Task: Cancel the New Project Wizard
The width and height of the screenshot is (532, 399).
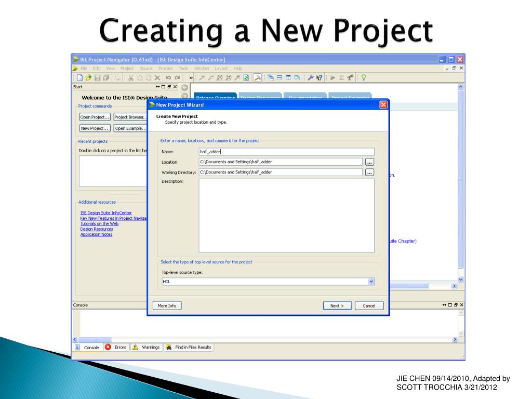Action: pyautogui.click(x=369, y=305)
